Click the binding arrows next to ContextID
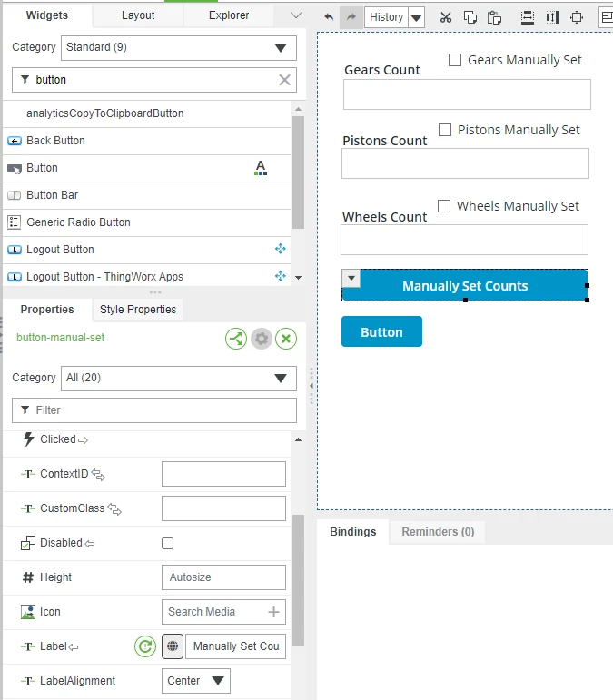The width and height of the screenshot is (613, 700). tap(98, 475)
